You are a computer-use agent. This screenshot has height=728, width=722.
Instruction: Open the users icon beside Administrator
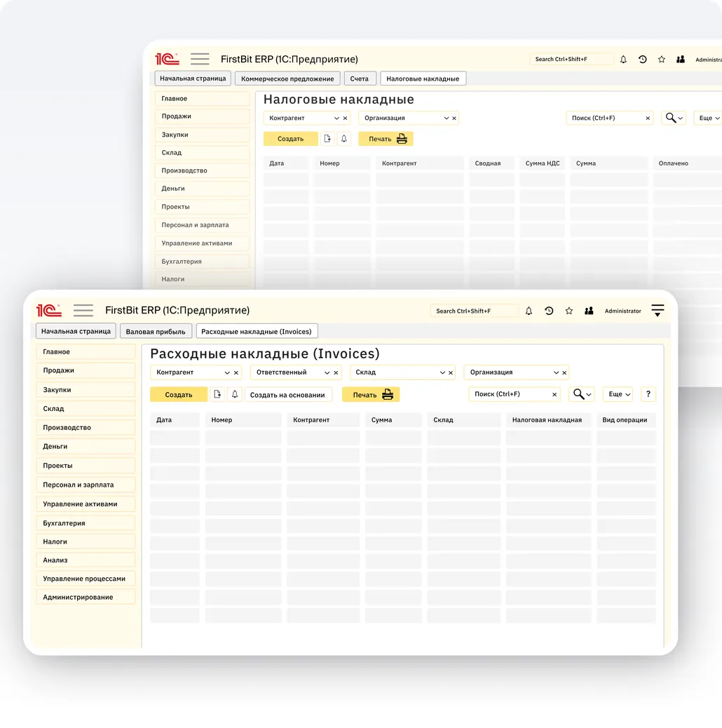tap(589, 311)
